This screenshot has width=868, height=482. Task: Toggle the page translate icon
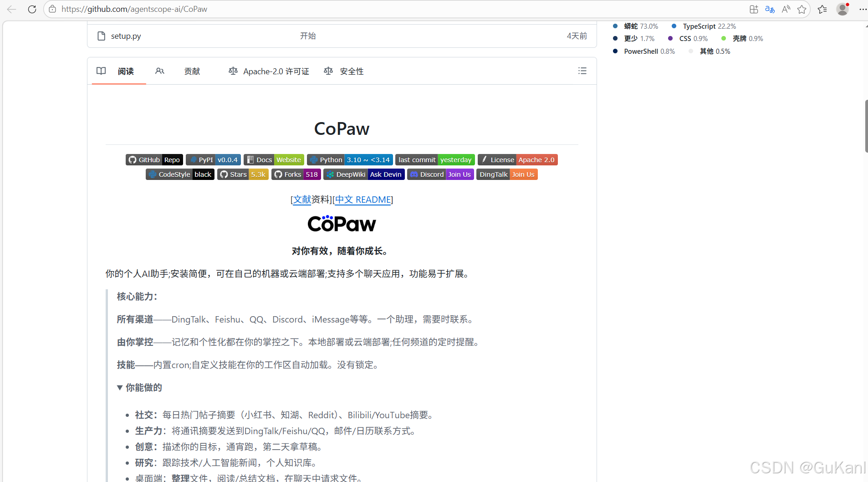(770, 9)
